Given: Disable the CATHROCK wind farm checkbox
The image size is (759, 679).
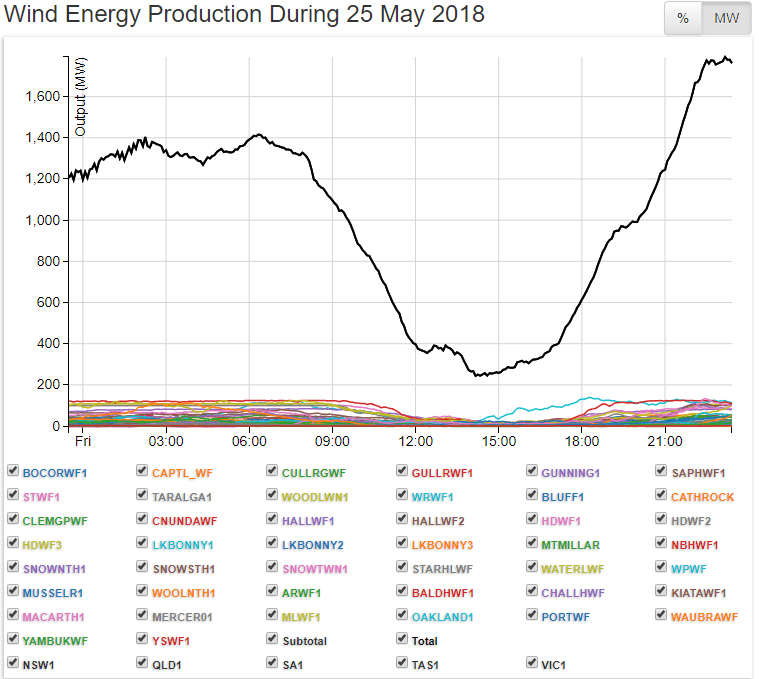Looking at the screenshot, I should (x=662, y=496).
